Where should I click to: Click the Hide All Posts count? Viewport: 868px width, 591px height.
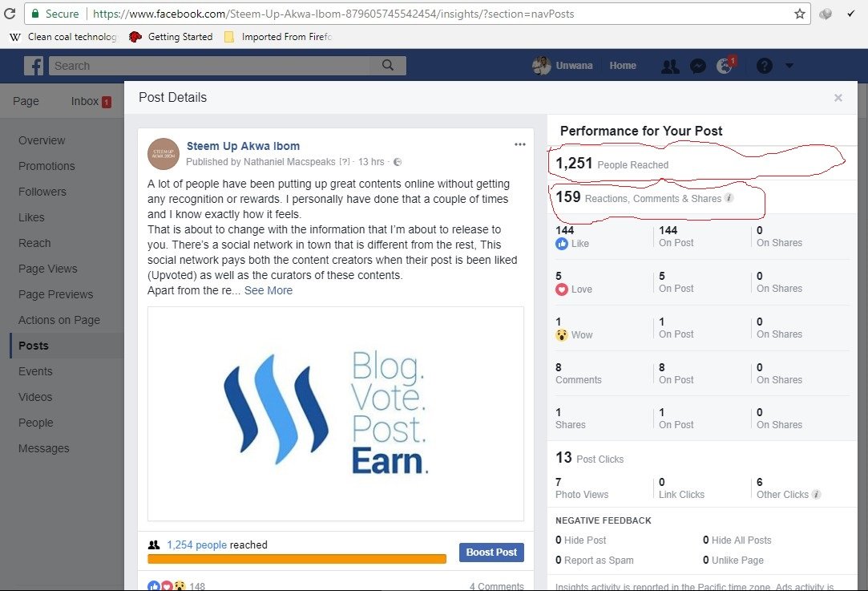click(706, 540)
